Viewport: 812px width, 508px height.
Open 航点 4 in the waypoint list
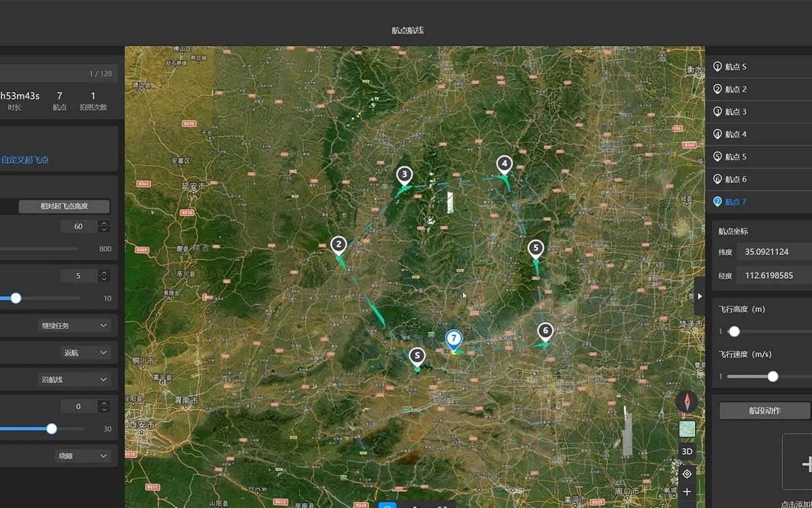point(759,134)
